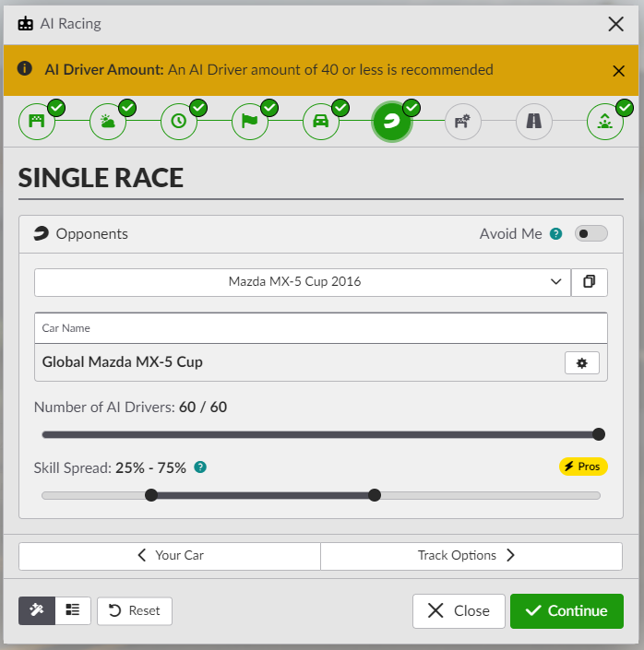This screenshot has height=650, width=644.
Task: Click the SINGLE RACE heading
Action: (101, 178)
